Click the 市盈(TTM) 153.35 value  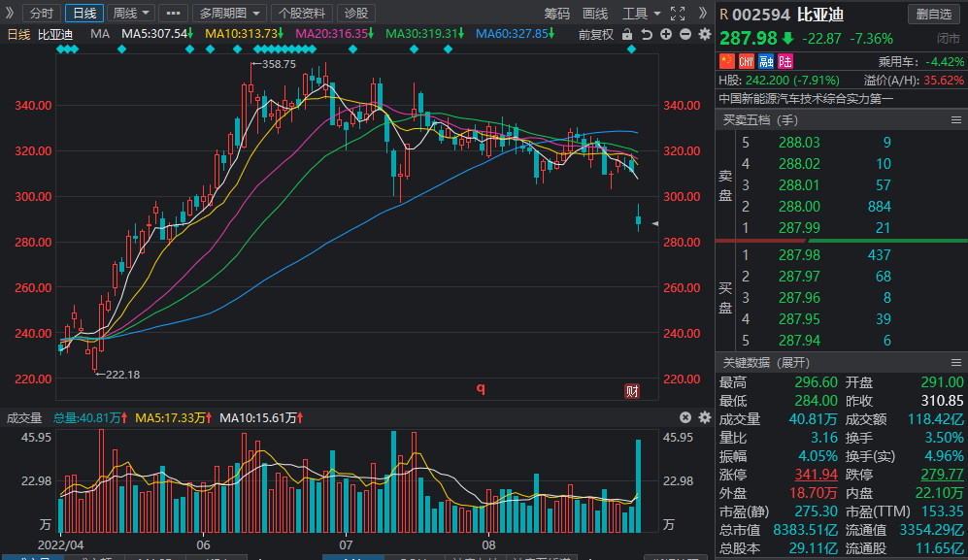(942, 511)
